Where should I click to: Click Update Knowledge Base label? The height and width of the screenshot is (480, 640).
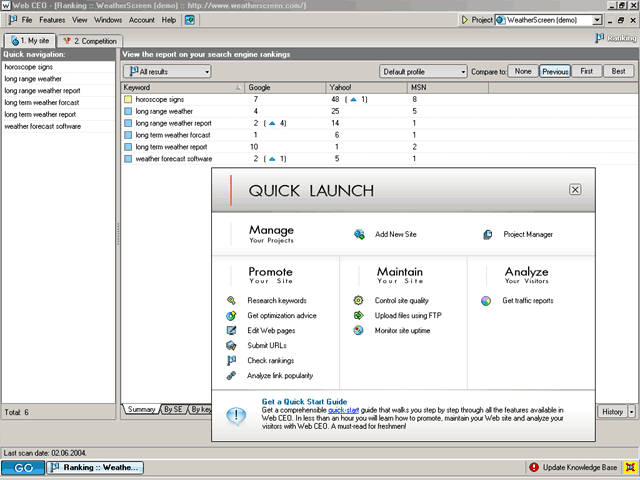580,467
